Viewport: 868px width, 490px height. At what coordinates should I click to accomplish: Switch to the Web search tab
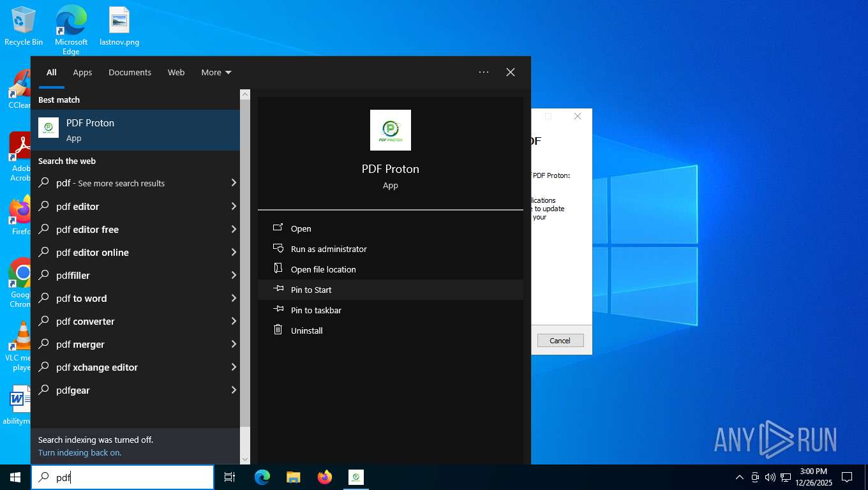(176, 72)
